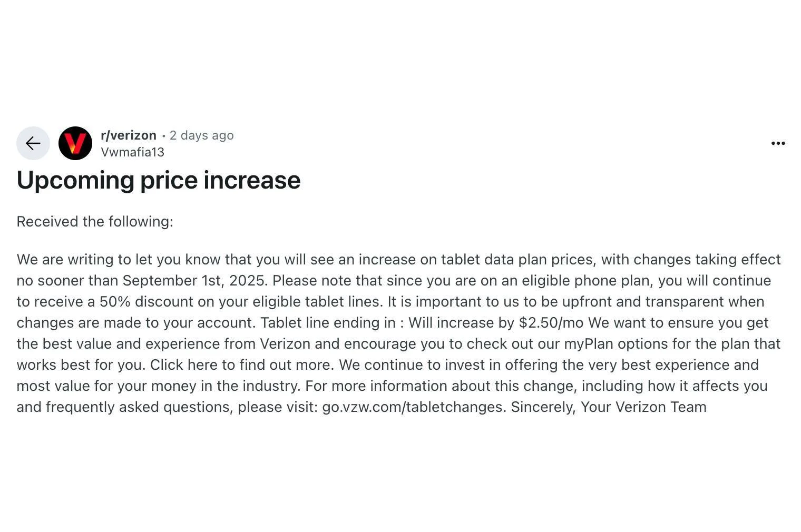This screenshot has width=801, height=532.
Task: Click the back arrow button
Action: pos(33,143)
